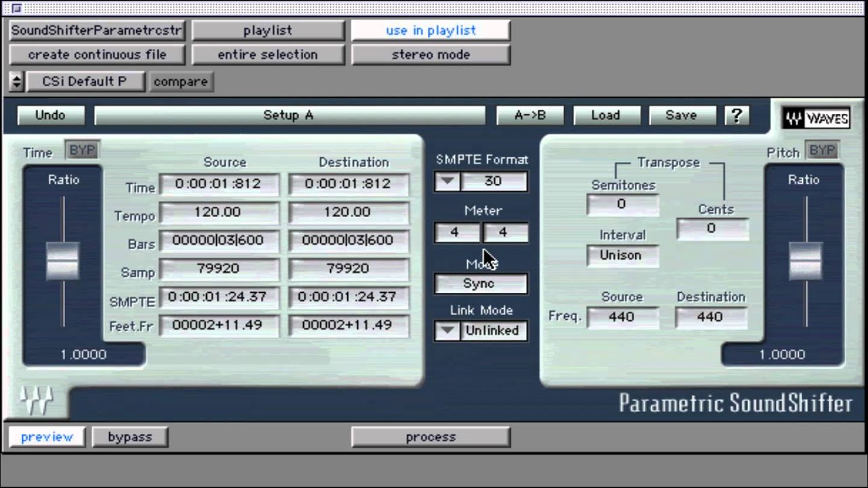This screenshot has height=488, width=868.
Task: Toggle the Time BYP bypass button
Action: pos(83,150)
